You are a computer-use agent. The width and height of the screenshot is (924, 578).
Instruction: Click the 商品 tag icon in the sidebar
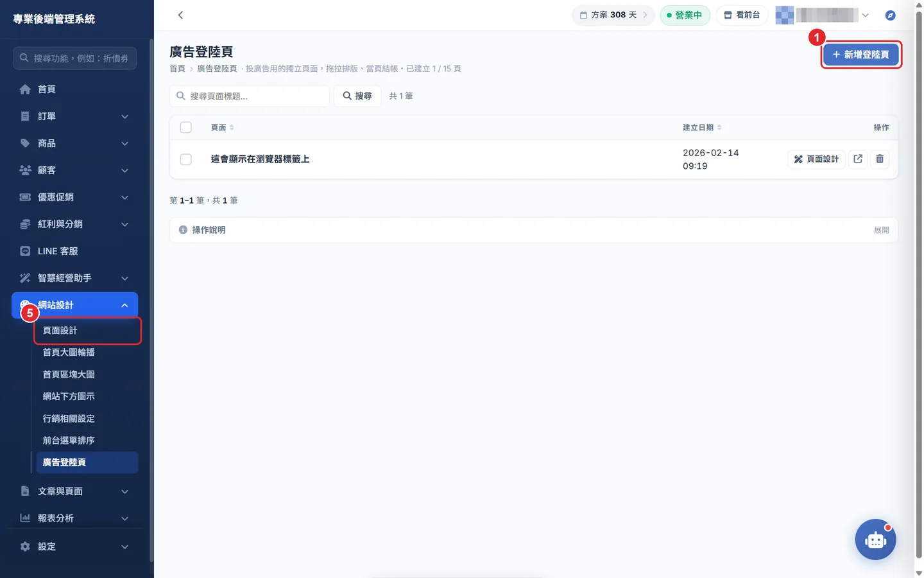[x=25, y=143]
